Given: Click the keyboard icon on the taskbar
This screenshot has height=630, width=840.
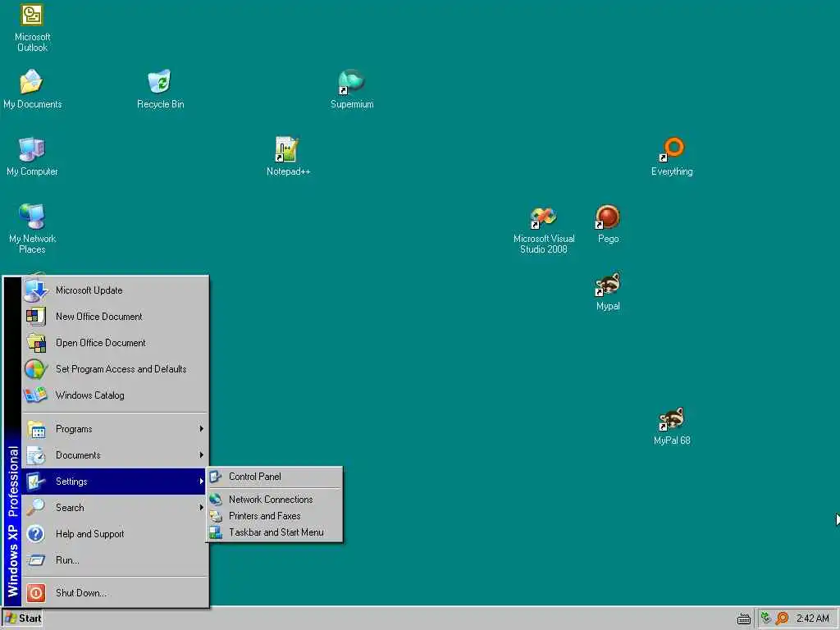Looking at the screenshot, I should 743,619.
